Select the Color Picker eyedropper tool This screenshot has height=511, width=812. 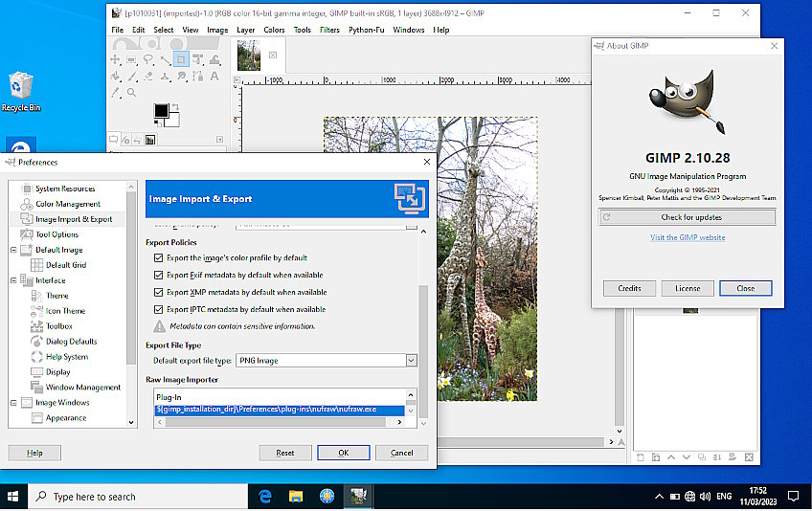pos(115,92)
